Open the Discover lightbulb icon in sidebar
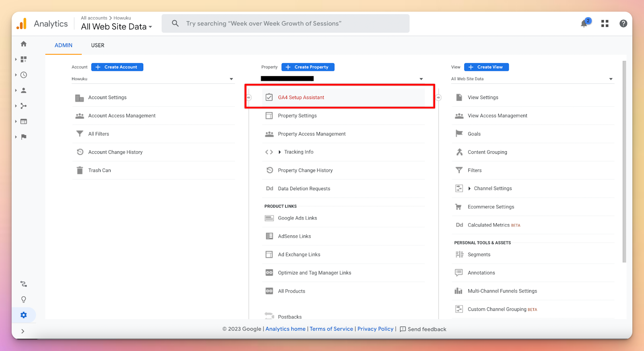The width and height of the screenshot is (644, 351). coord(24,299)
